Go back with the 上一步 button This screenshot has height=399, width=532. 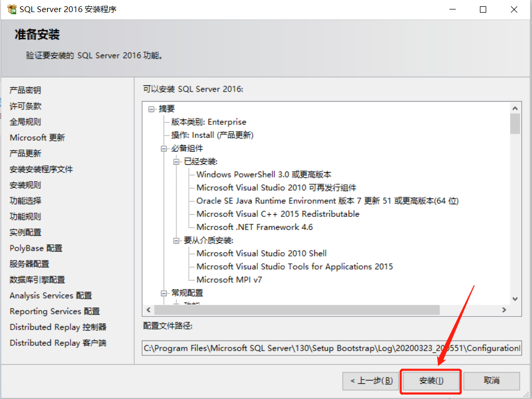point(371,381)
